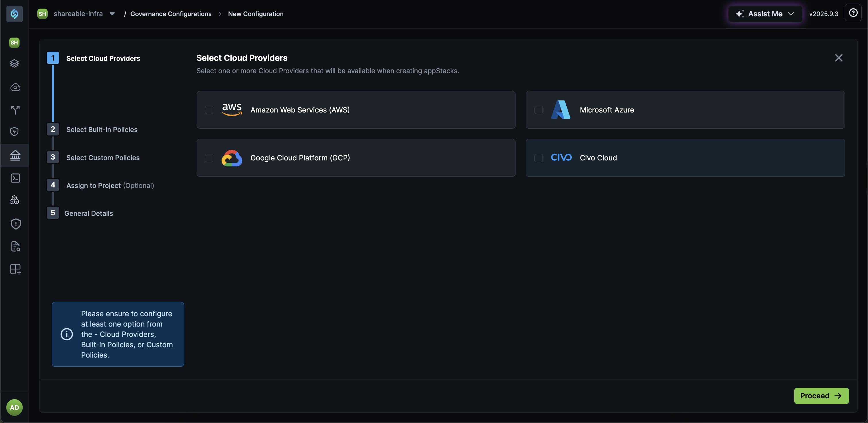Open the AD user avatar
This screenshot has height=423, width=868.
(14, 408)
